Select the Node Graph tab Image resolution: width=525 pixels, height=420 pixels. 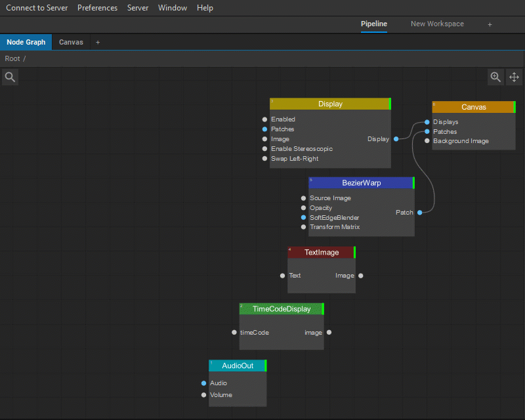pyautogui.click(x=26, y=42)
